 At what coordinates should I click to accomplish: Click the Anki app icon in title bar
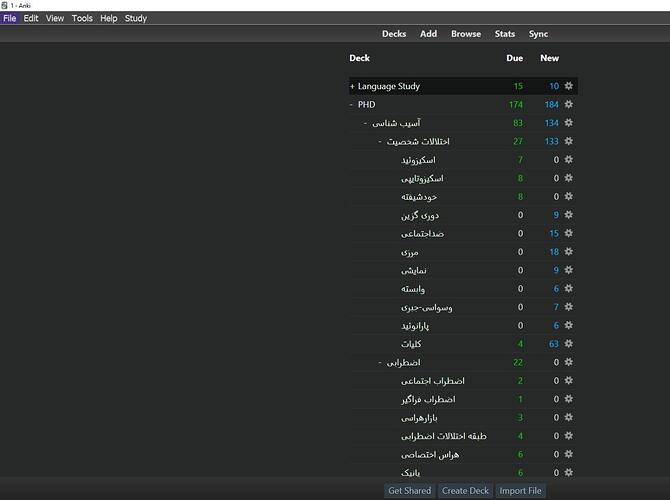(x=4, y=5)
